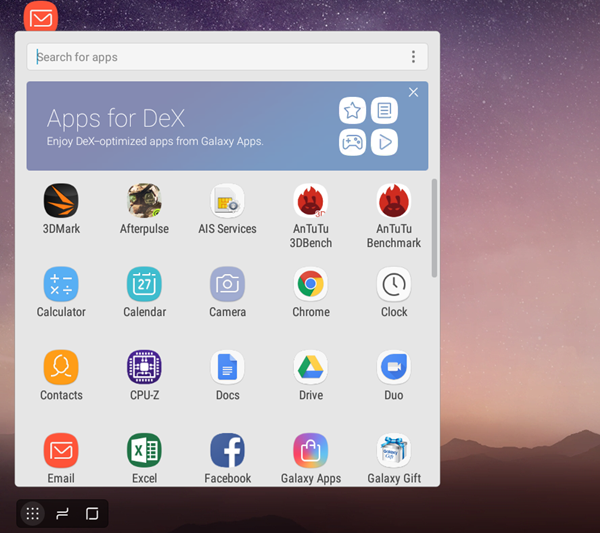This screenshot has height=533, width=600.
Task: Click the Apps for DeX banner
Action: (227, 126)
